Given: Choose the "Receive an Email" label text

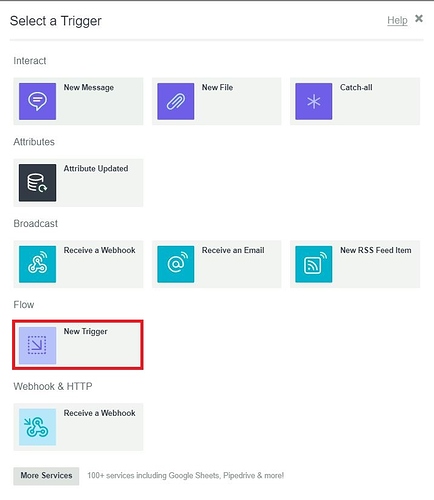Looking at the screenshot, I should 233,250.
